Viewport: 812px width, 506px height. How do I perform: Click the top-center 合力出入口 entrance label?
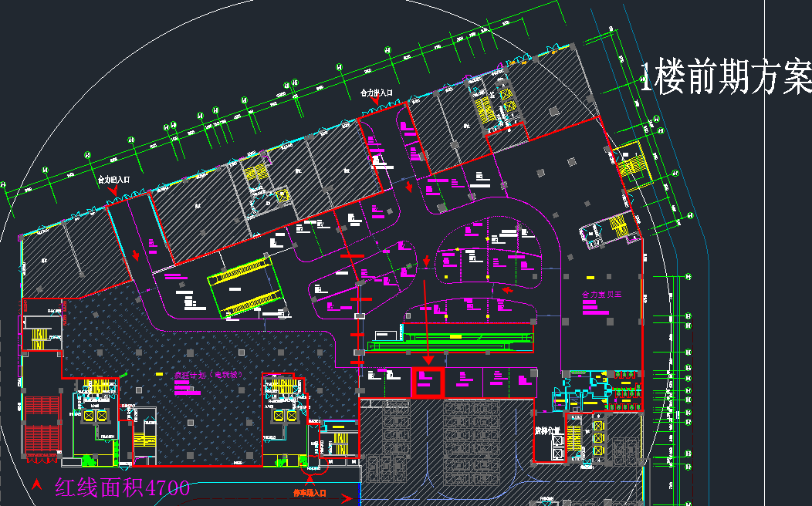(377, 93)
